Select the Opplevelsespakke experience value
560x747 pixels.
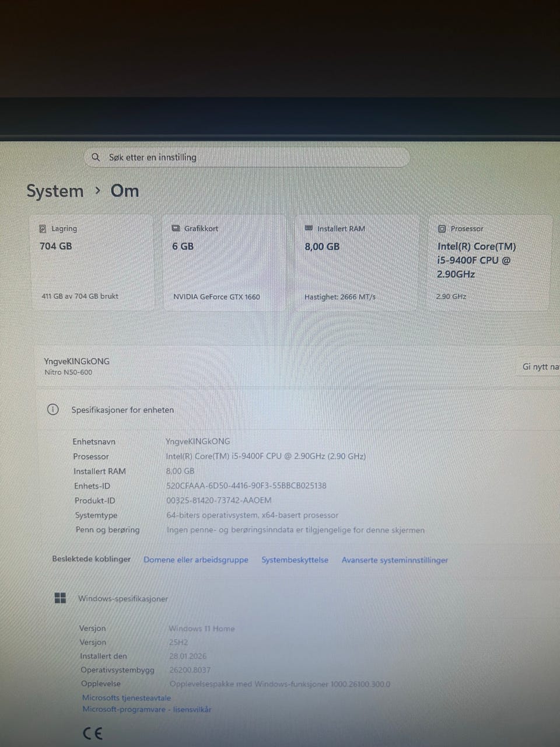click(280, 684)
